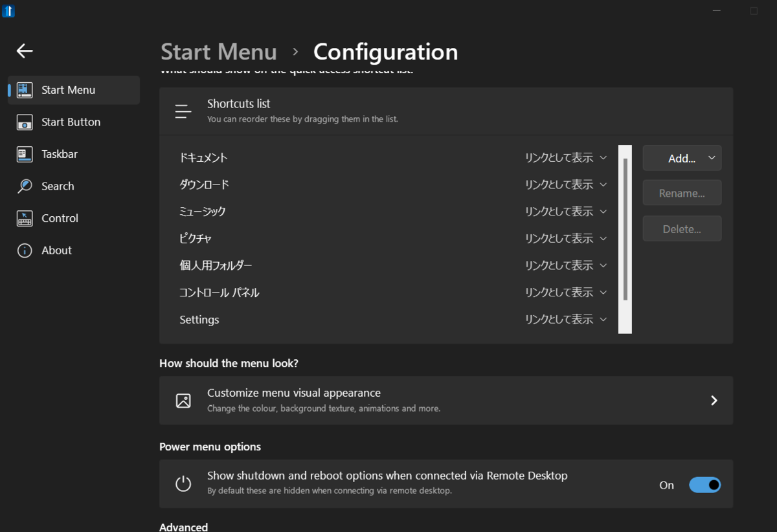Toggle shutdown options for Remote Desktop
Screen dimensions: 777x532
pos(704,485)
